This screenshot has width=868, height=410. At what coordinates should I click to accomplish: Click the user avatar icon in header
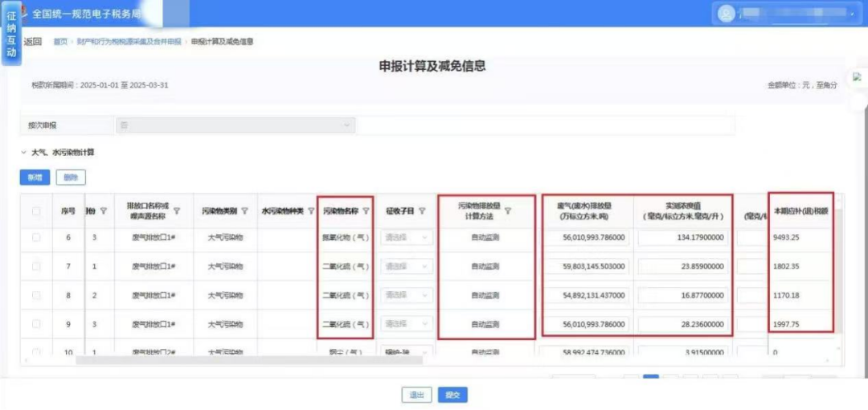727,14
